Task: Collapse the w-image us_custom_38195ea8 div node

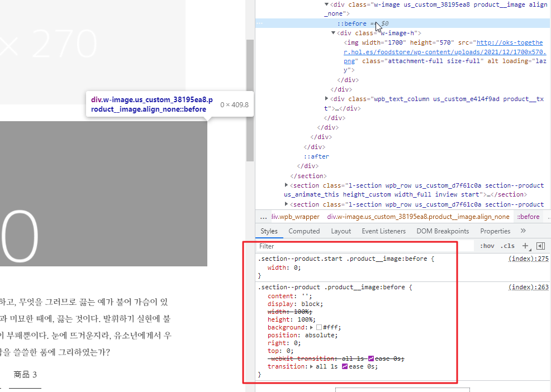Action: [x=326, y=4]
